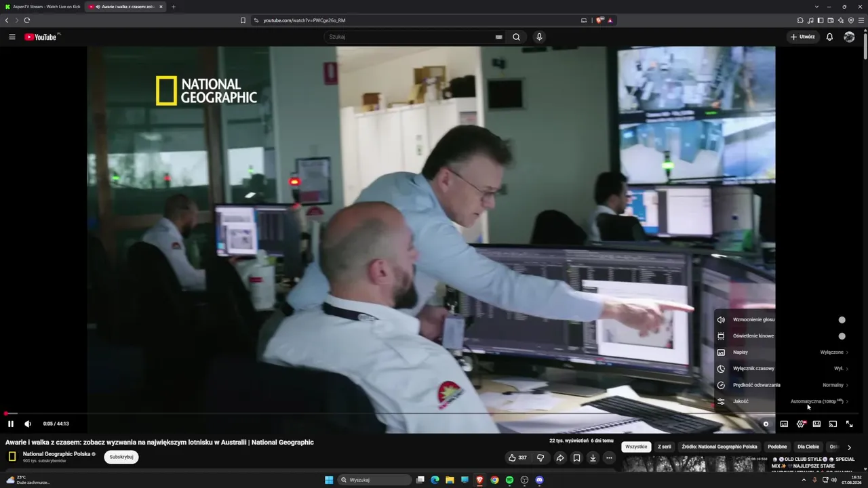Open the browser main menu
Screen dimensions: 868x488
pyautogui.click(x=861, y=20)
